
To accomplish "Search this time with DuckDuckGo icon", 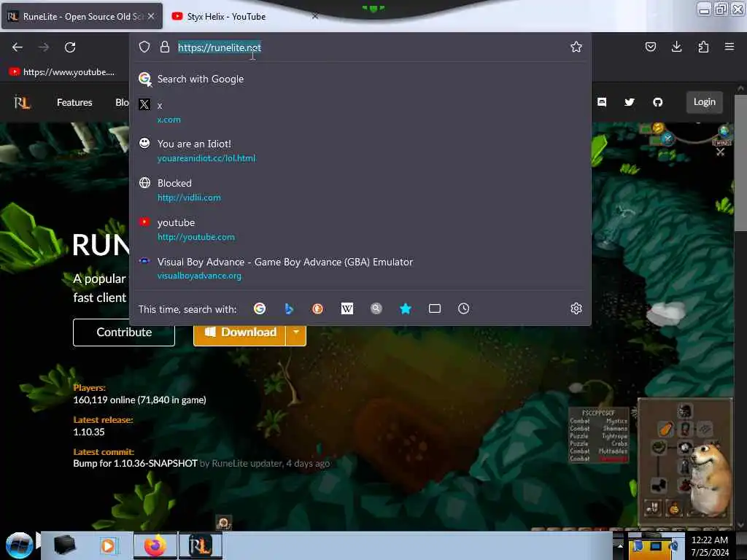I will pyautogui.click(x=317, y=308).
